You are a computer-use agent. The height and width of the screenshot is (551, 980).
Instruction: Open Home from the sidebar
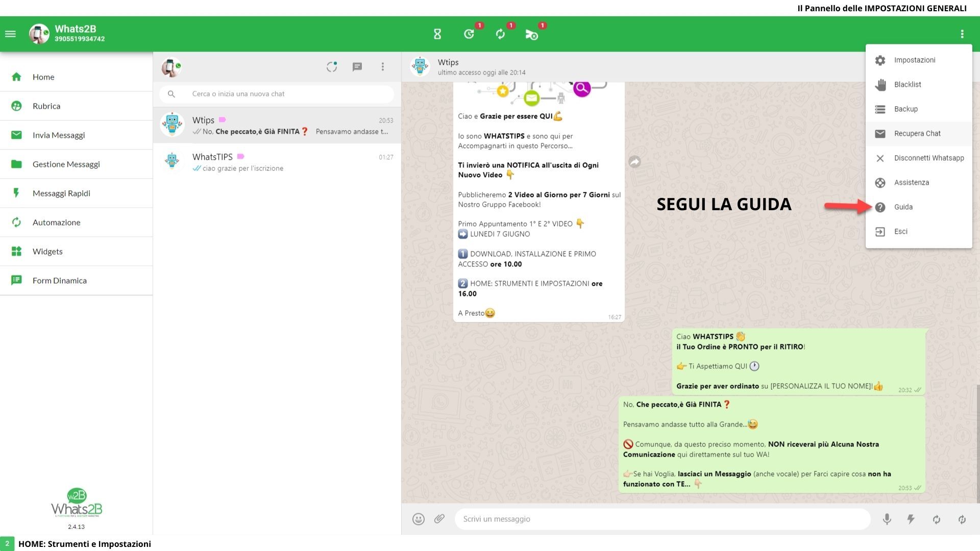tap(77, 77)
